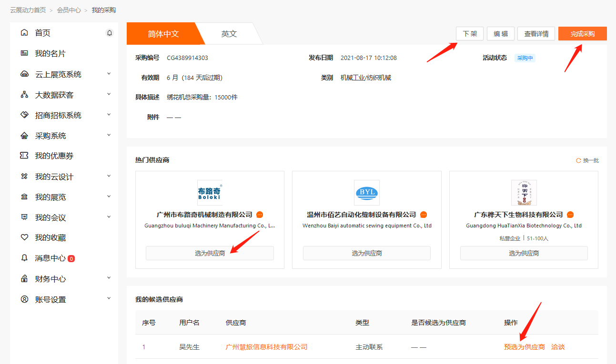The width and height of the screenshot is (616, 364).
Task: Click the 完成采购 button
Action: pos(582,33)
